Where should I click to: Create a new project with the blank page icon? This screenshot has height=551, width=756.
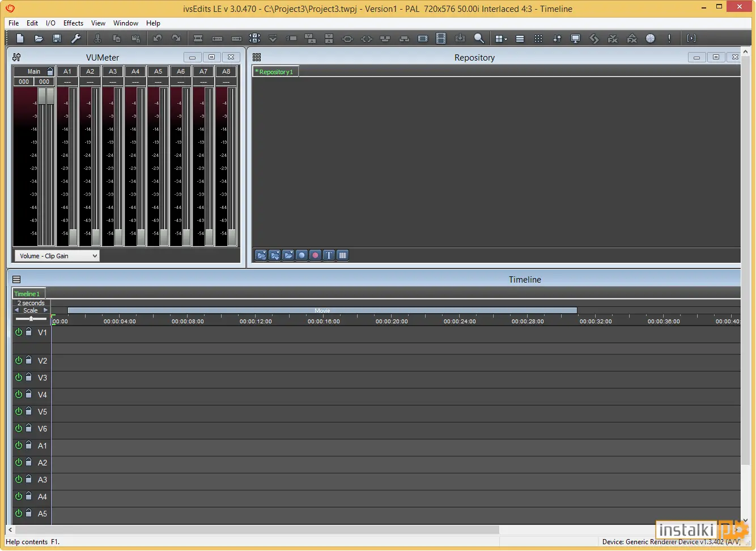20,39
